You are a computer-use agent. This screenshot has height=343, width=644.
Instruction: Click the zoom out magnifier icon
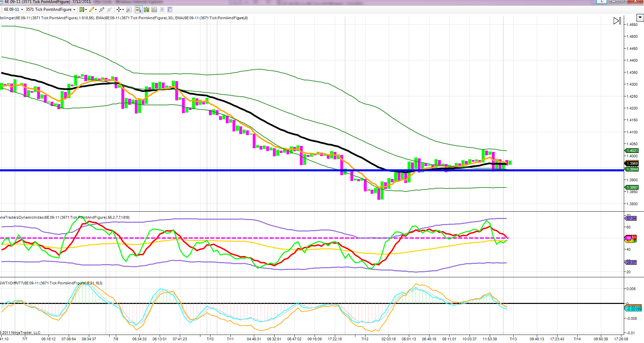coord(109,9)
